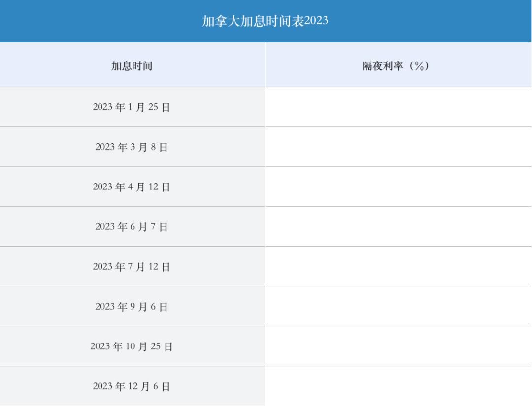Screen dimensions: 532x406
Task: Select empty rate cell for 10 月 25 日
Action: click(x=398, y=346)
